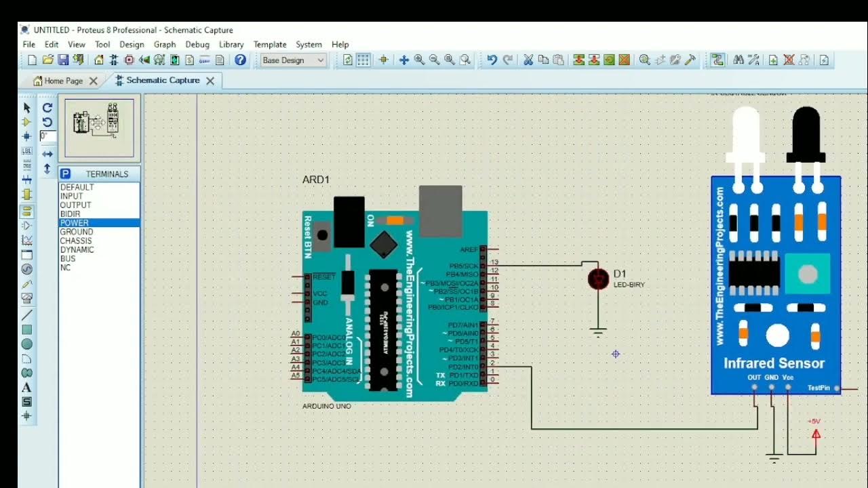
Task: Search and tag with the binoculars icon
Action: [x=738, y=60]
